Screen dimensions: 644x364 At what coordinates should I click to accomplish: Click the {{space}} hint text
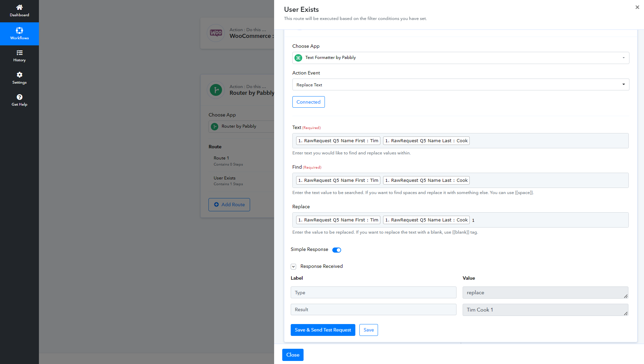(x=524, y=193)
